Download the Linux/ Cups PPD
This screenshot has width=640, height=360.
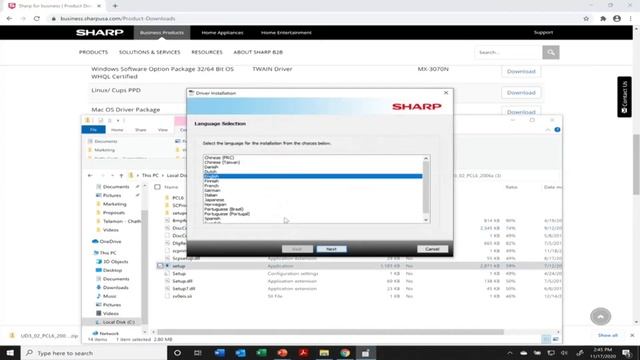[521, 93]
